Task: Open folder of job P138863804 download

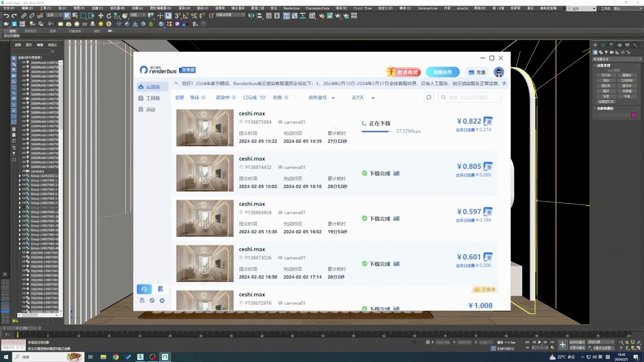Action: [x=396, y=219]
